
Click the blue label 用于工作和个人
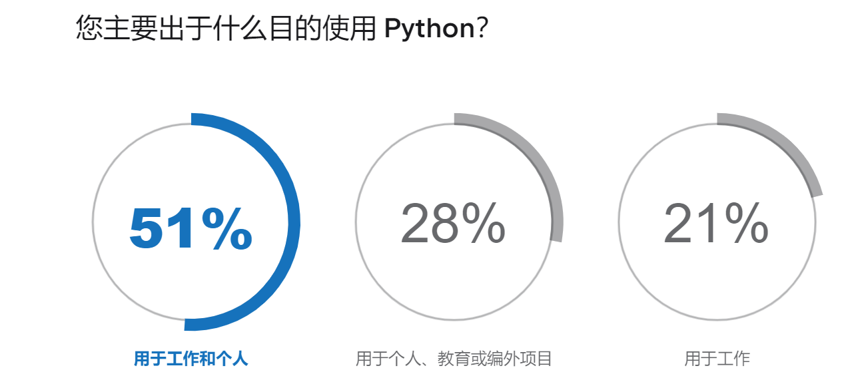191,359
